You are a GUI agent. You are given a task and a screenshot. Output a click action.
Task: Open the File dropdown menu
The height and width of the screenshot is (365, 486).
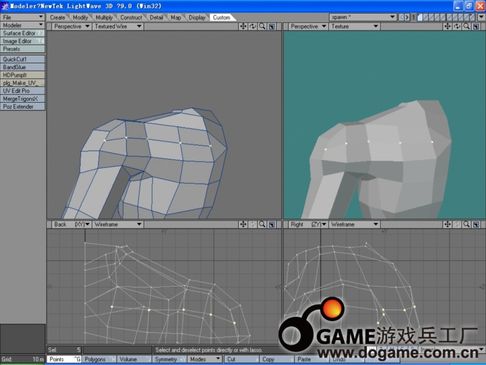(22, 17)
